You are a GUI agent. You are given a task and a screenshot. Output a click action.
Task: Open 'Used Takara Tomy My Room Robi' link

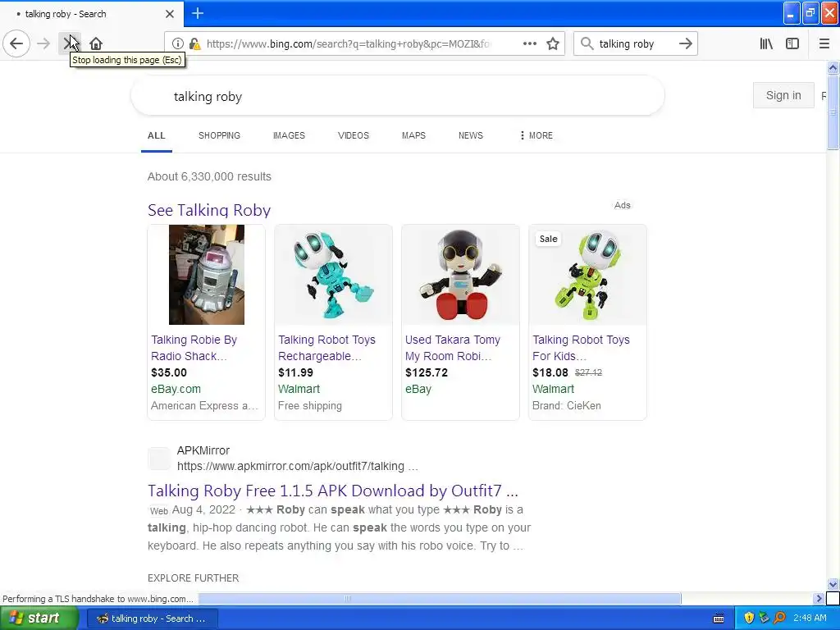click(453, 348)
